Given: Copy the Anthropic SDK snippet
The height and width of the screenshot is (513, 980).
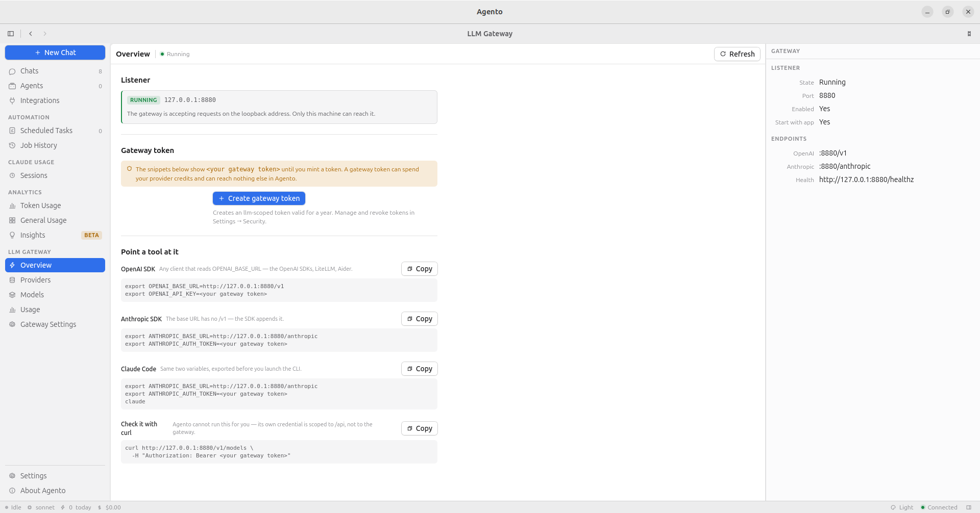Looking at the screenshot, I should 420,319.
